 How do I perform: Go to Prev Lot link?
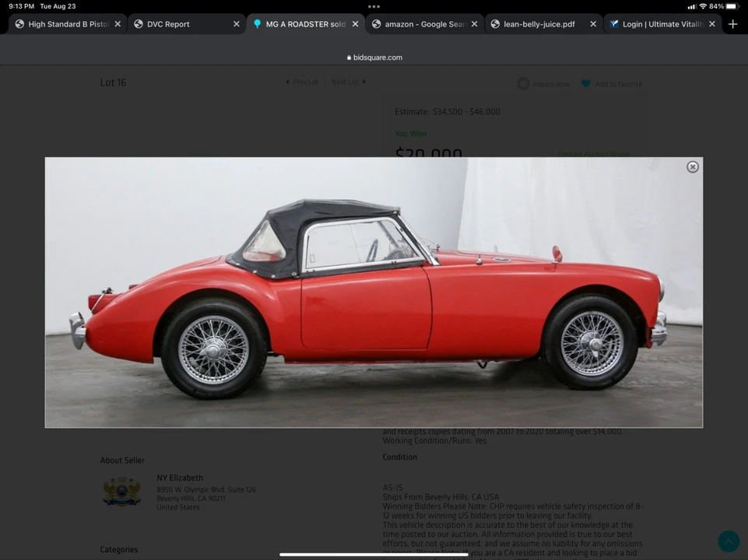pos(302,82)
